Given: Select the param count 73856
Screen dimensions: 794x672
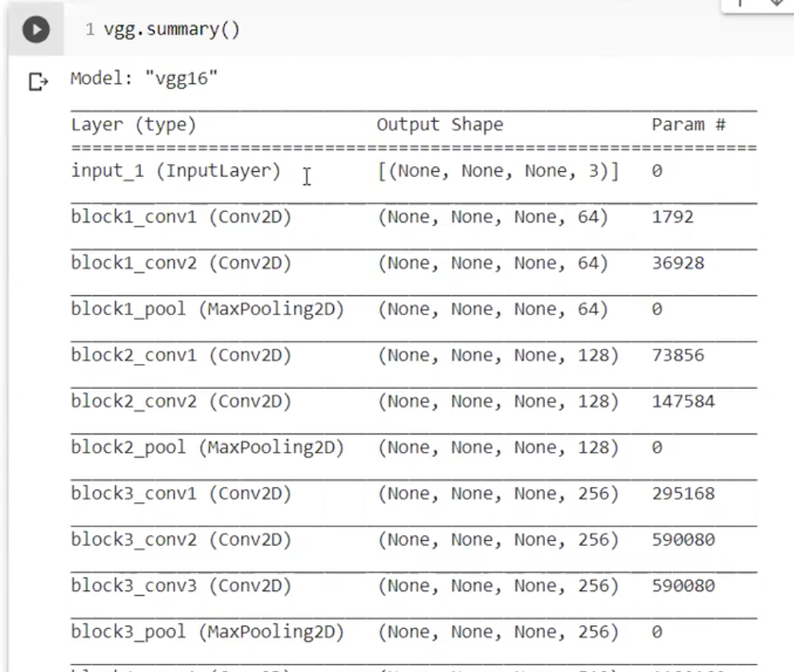Looking at the screenshot, I should (678, 355).
